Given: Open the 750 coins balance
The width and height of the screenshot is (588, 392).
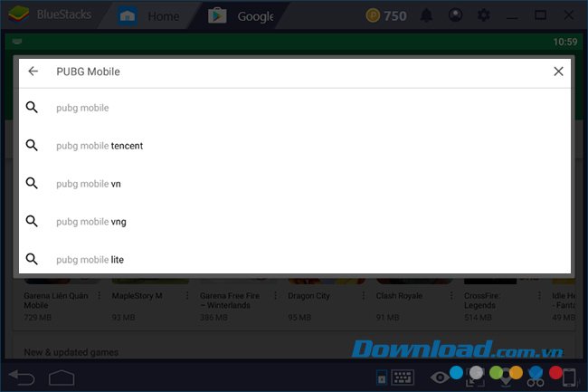Looking at the screenshot, I should (386, 15).
